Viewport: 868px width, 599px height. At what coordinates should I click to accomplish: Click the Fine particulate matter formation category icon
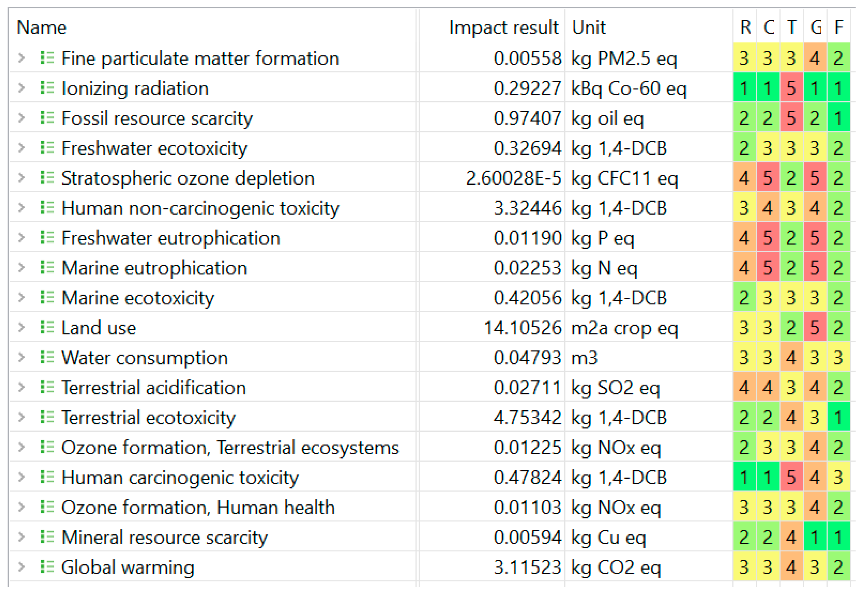47,58
